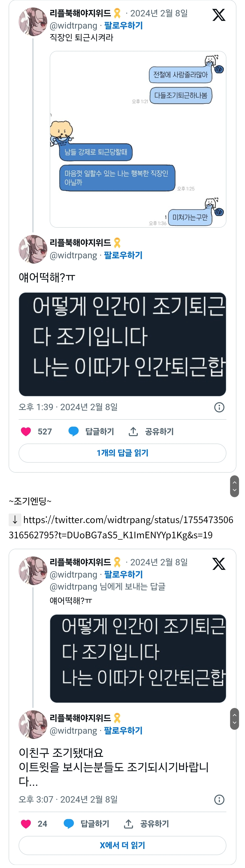The image size is (245, 868).
Task: Open info icon beside 오후 3:07 timestamp
Action: point(219,800)
